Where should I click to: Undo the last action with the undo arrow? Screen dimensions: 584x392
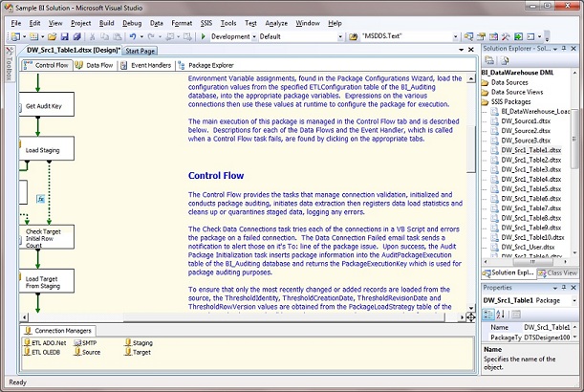click(133, 36)
